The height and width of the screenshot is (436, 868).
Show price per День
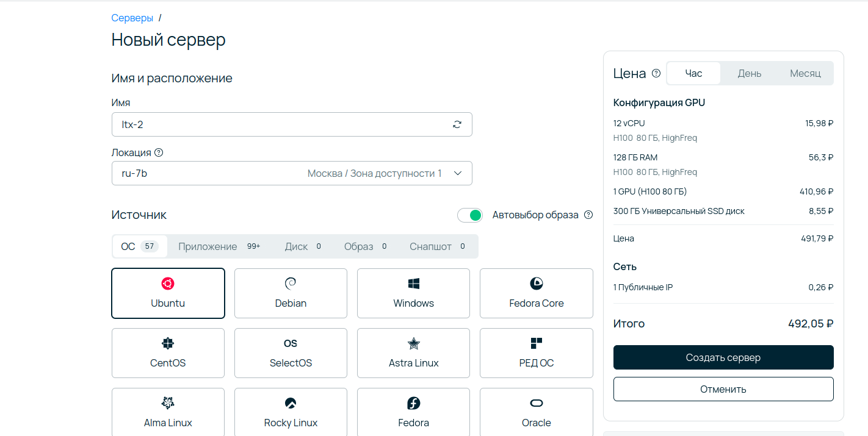[x=749, y=73]
